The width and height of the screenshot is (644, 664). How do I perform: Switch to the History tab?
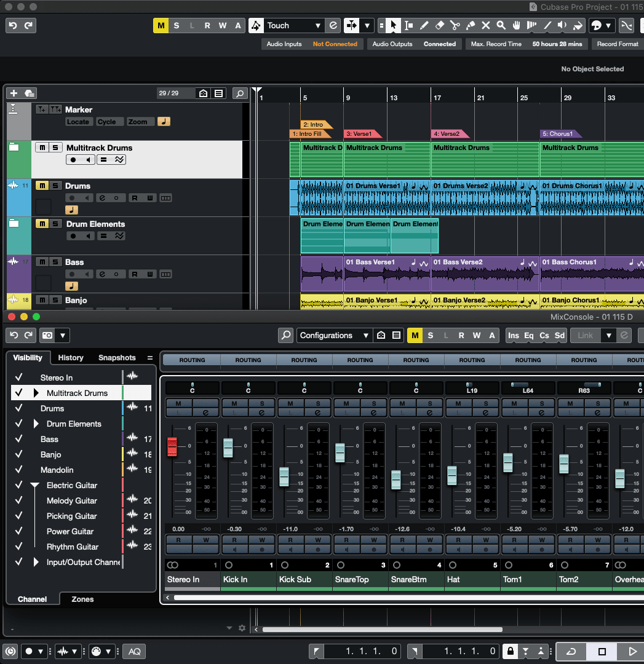point(71,357)
